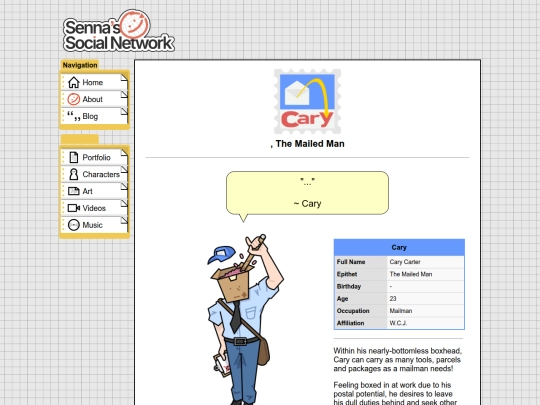Click the Cary mailman character illustration
Image resolution: width=540 pixels, height=405 pixels.
point(245,319)
